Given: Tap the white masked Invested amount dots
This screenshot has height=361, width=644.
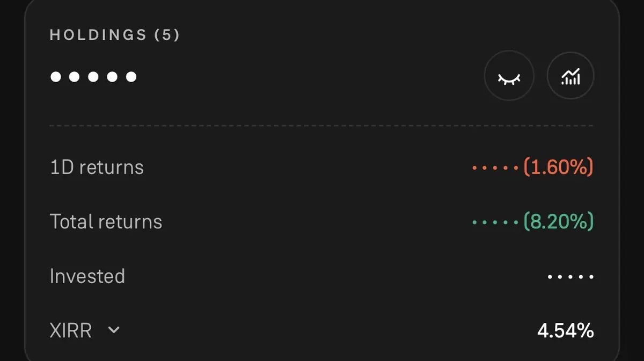Looking at the screenshot, I should [x=570, y=277].
